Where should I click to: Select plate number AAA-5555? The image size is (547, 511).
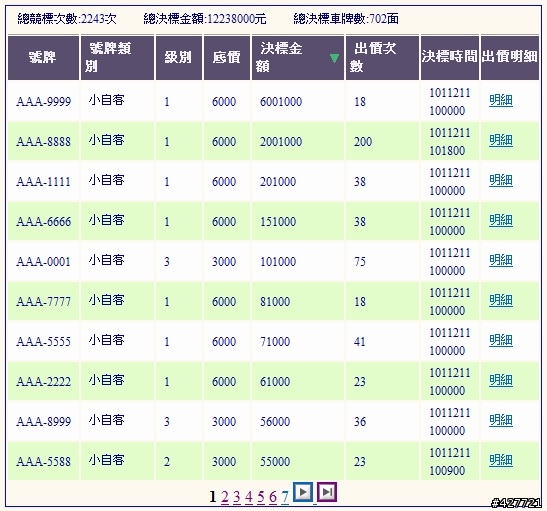click(x=43, y=341)
